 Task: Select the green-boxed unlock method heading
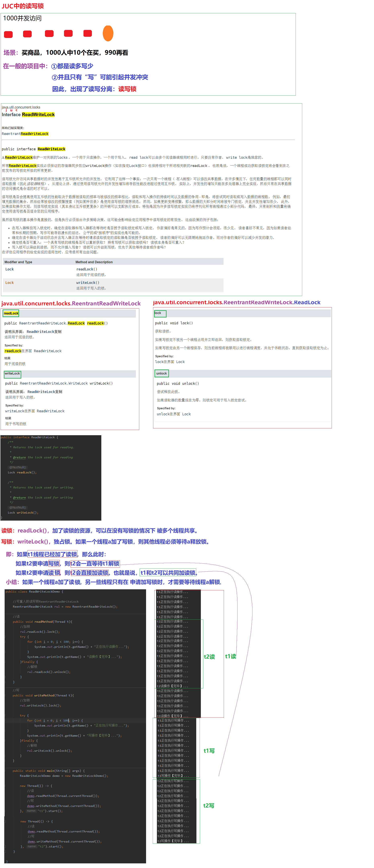161,373
